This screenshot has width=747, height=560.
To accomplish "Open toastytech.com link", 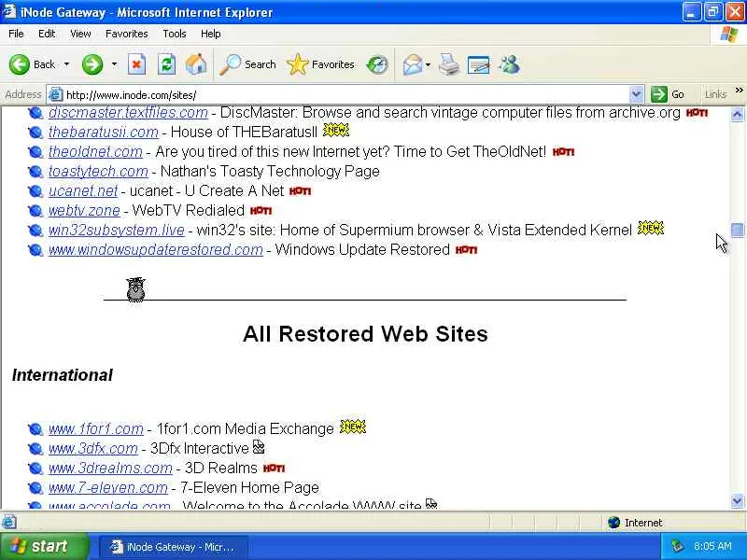I will click(98, 172).
